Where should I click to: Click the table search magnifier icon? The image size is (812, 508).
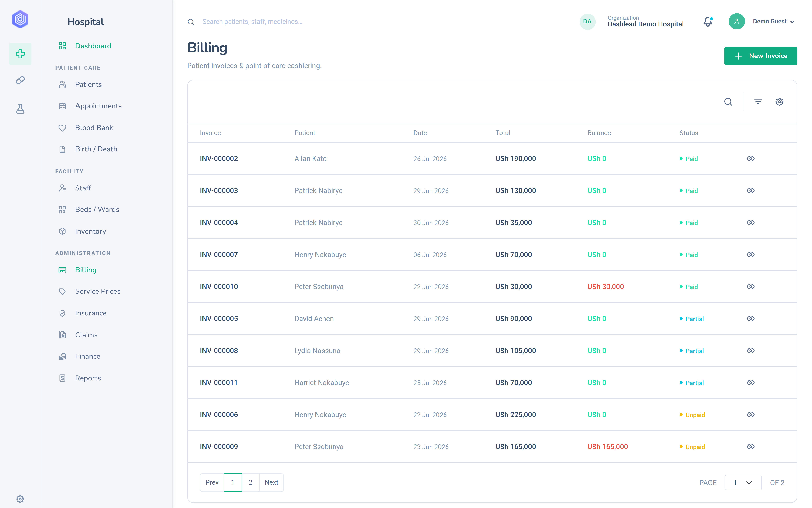click(728, 102)
